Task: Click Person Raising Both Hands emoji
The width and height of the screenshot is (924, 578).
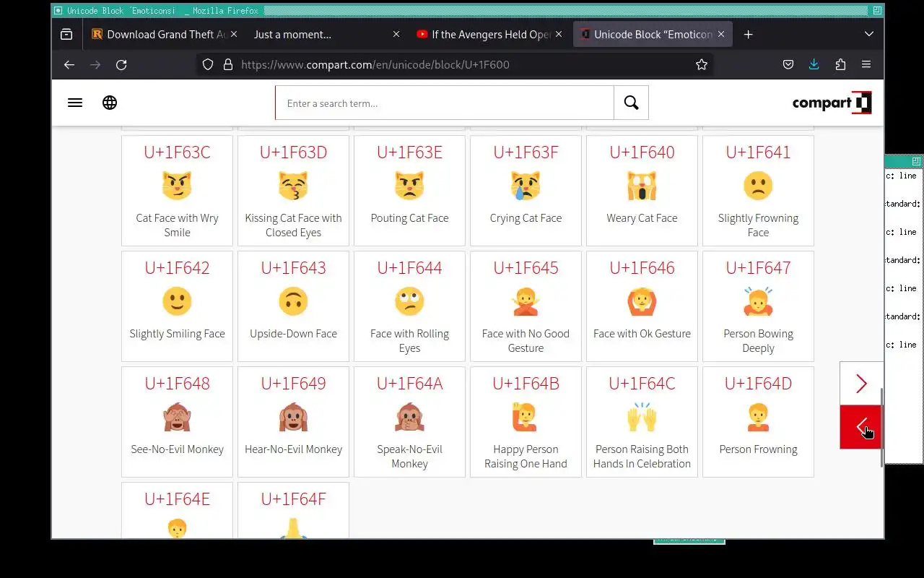Action: pos(642,417)
